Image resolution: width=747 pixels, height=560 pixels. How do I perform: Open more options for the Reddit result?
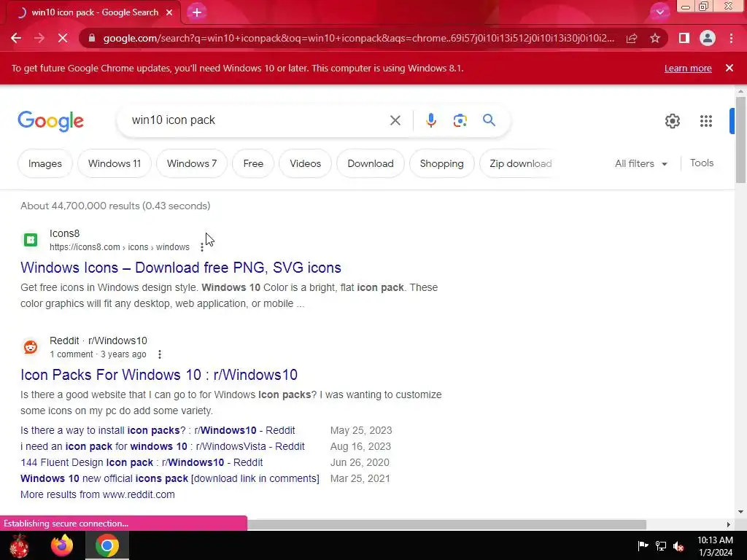click(160, 354)
